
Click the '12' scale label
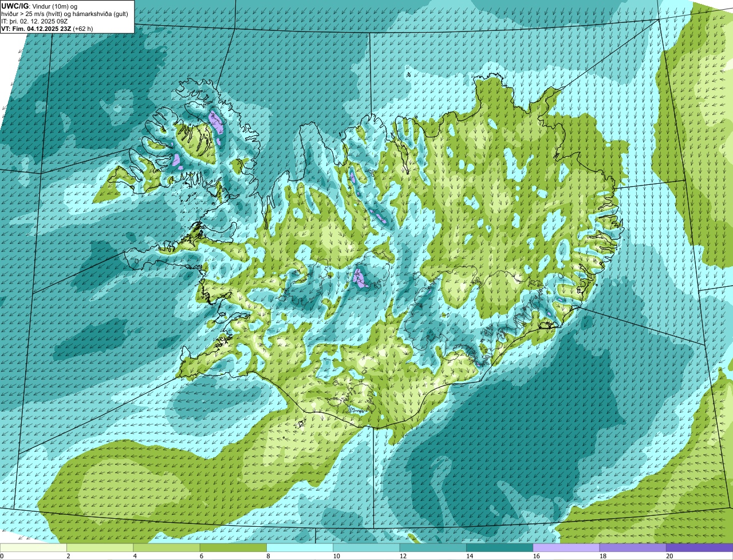click(x=403, y=556)
